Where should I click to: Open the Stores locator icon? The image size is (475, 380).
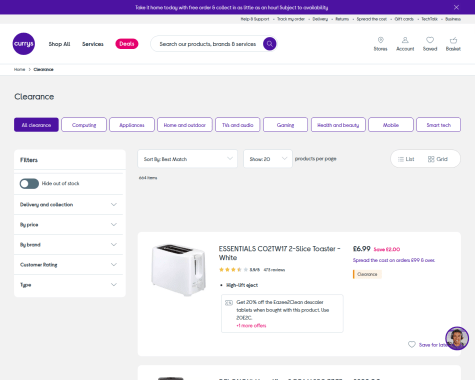pos(380,44)
